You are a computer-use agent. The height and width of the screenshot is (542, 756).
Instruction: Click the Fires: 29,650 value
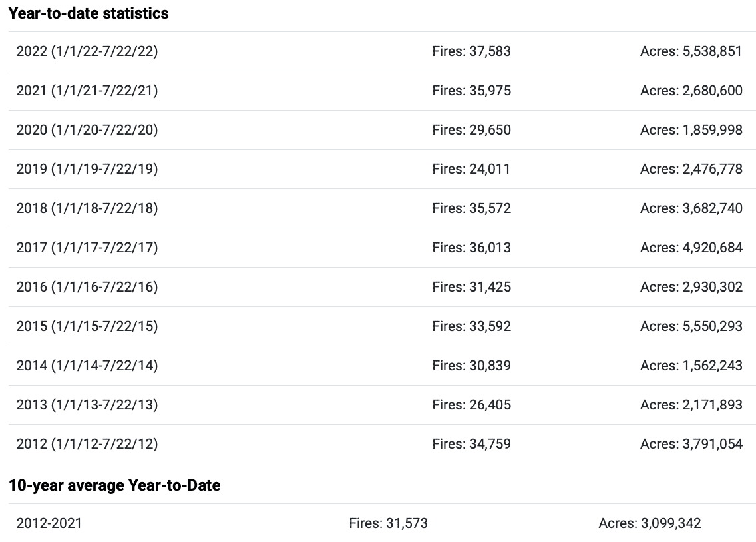(x=472, y=130)
